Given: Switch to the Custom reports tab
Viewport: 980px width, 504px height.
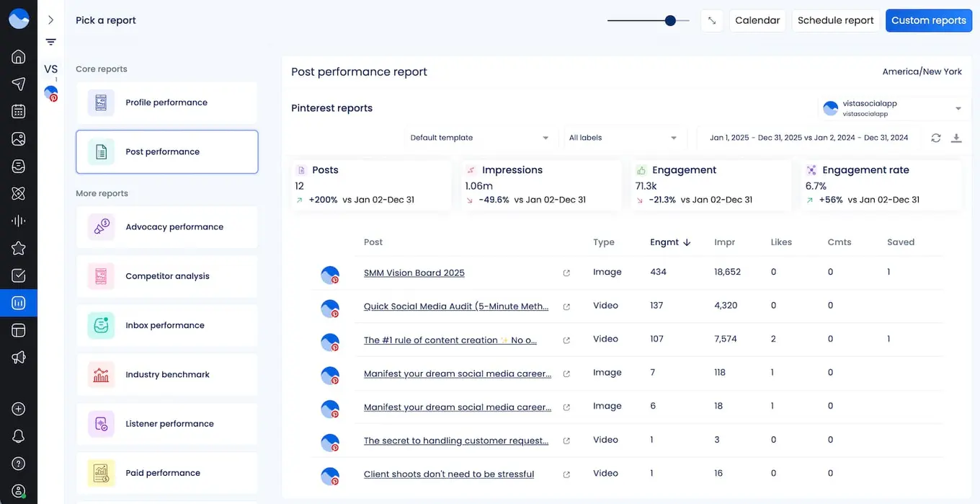Looking at the screenshot, I should point(929,20).
